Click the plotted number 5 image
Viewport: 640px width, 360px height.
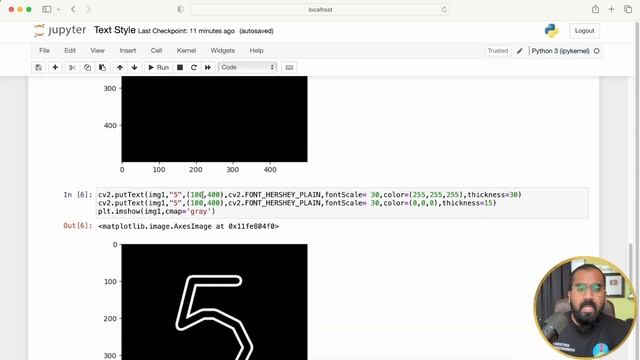pos(214,302)
